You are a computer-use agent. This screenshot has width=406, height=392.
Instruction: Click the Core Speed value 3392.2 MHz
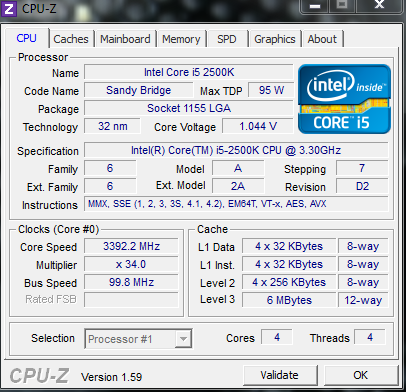pos(131,246)
